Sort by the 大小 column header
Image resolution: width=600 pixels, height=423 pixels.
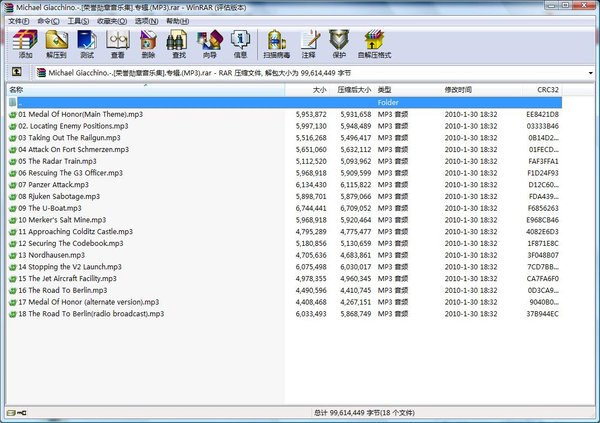pyautogui.click(x=308, y=90)
